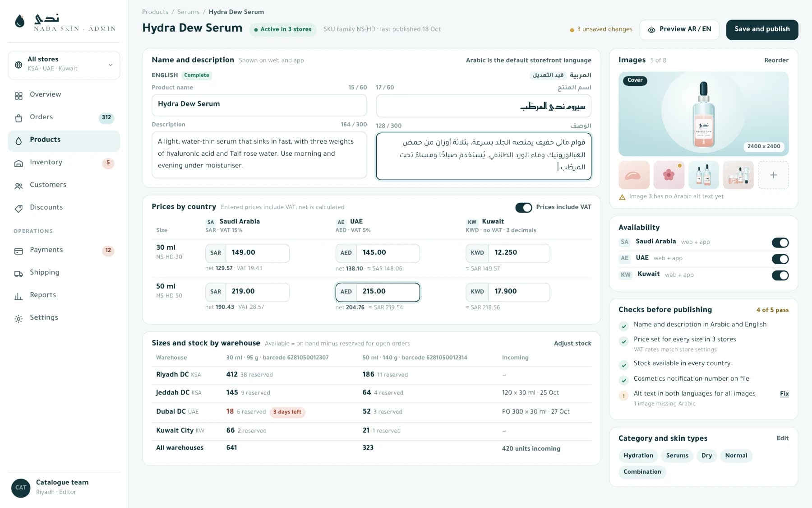Click 30 ml KWD price field
812x508 pixels.
point(508,253)
